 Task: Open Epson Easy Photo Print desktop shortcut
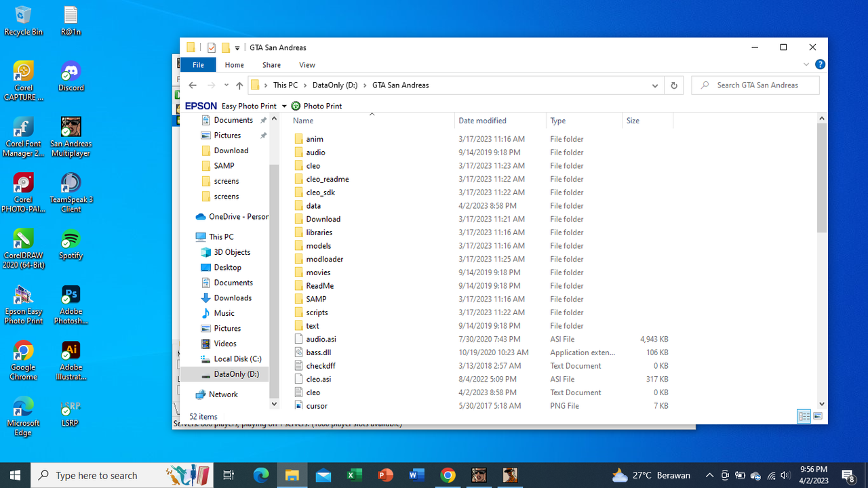23,304
